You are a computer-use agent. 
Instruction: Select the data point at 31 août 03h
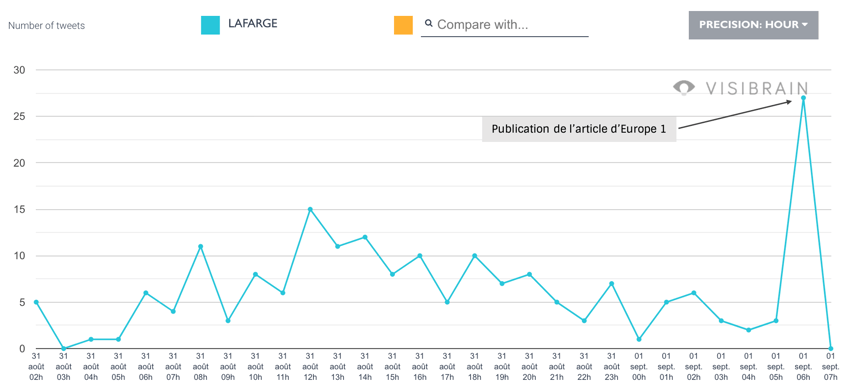(63, 348)
